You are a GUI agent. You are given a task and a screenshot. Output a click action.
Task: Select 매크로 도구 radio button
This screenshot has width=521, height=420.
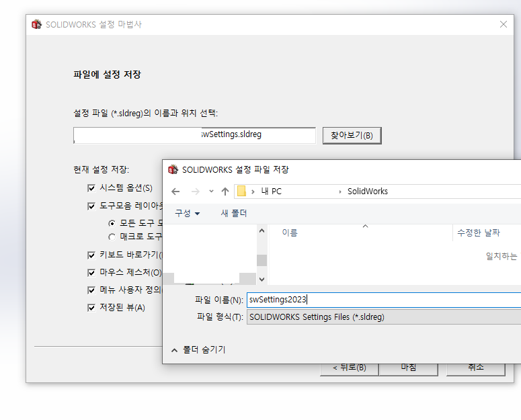click(112, 237)
